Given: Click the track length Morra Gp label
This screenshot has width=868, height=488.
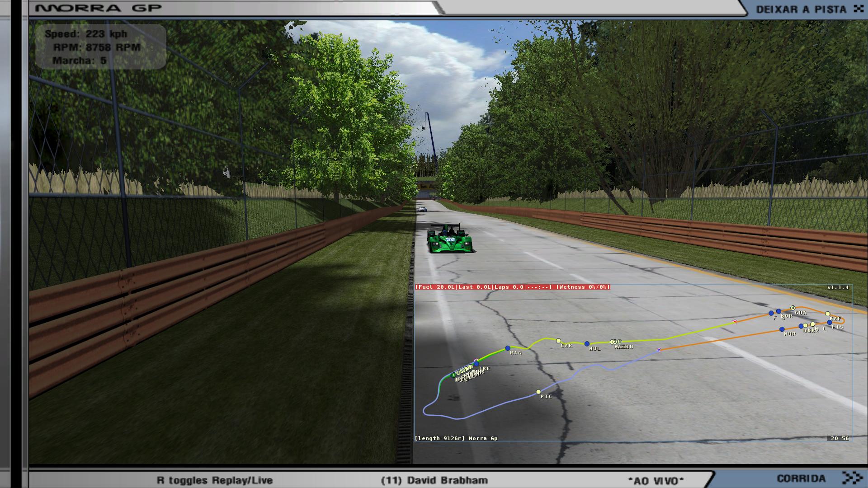Looking at the screenshot, I should (x=456, y=438).
